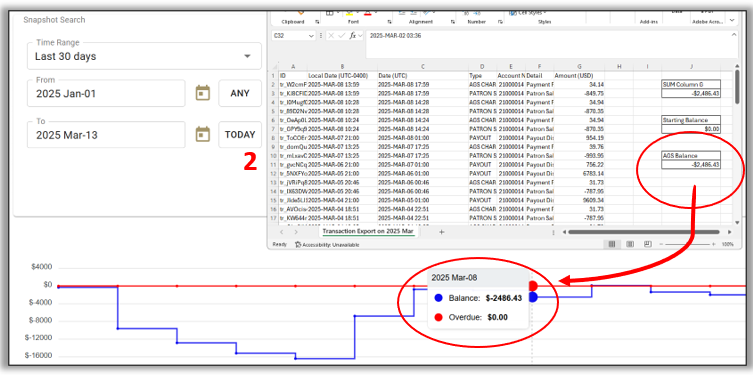Viewport: 753px width, 375px height.
Task: Open the Font group dialog launcher
Action: [x=389, y=22]
